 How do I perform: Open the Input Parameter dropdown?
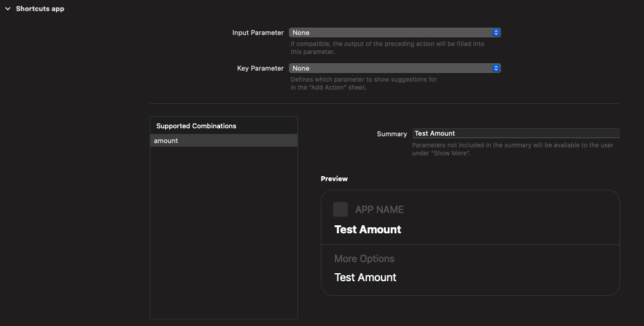point(395,33)
